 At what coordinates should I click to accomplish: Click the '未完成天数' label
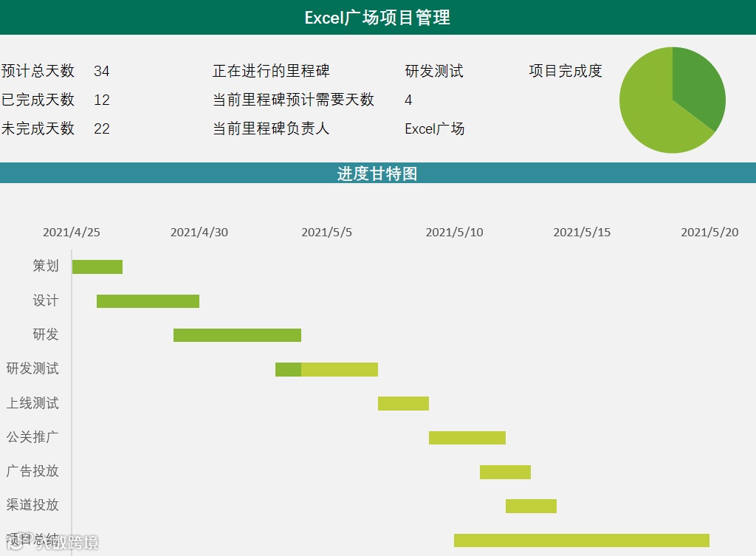(x=38, y=128)
